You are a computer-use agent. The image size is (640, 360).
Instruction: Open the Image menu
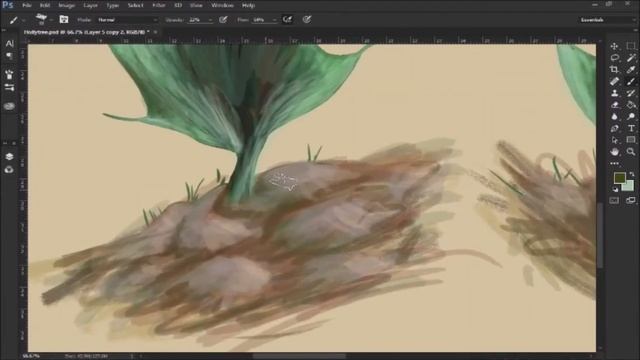[x=67, y=6]
